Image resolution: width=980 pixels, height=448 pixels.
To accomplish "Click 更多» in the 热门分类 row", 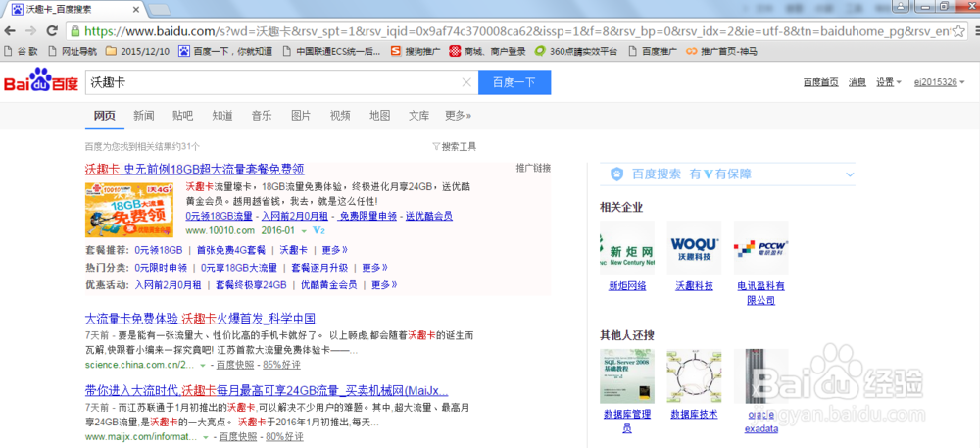I will click(x=375, y=268).
